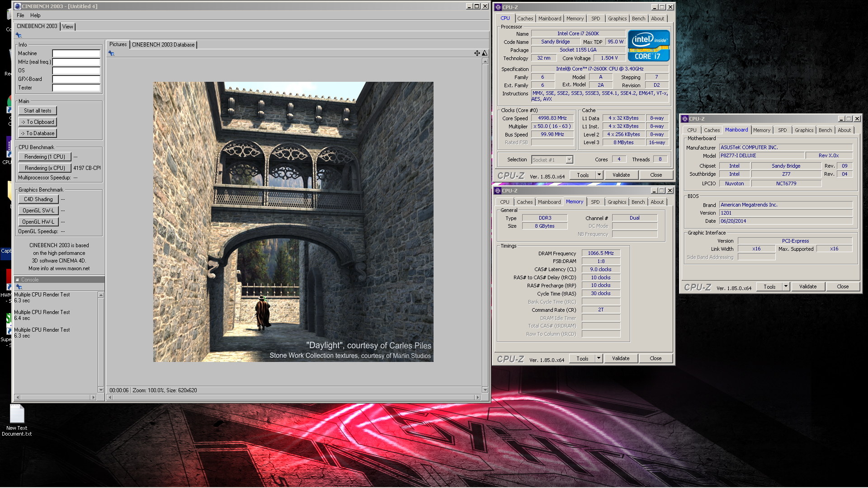Screen dimensions: 868x488
Task: Click into the GFX-Board input field
Action: click(76, 79)
